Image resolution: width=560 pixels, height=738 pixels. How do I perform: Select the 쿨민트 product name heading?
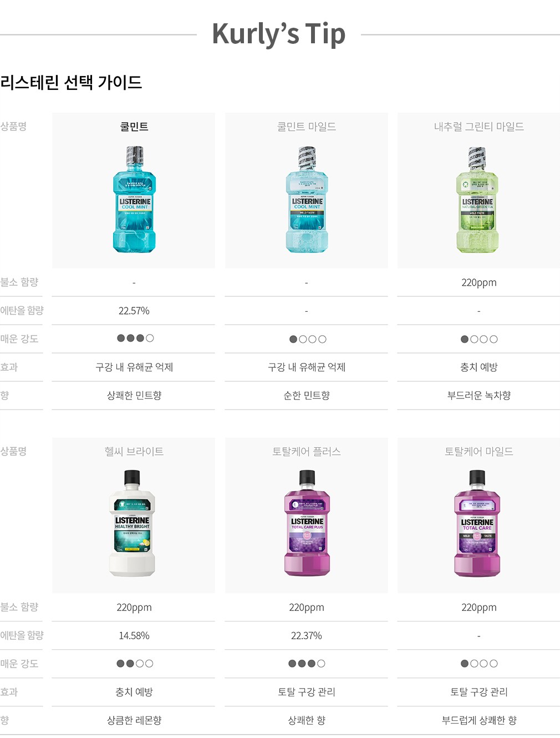pos(134,127)
